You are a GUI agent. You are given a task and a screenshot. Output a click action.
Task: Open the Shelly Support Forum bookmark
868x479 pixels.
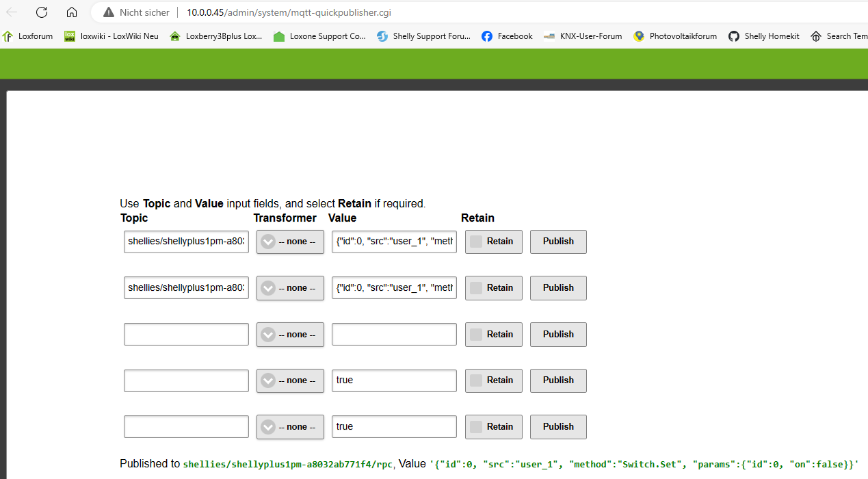point(423,36)
